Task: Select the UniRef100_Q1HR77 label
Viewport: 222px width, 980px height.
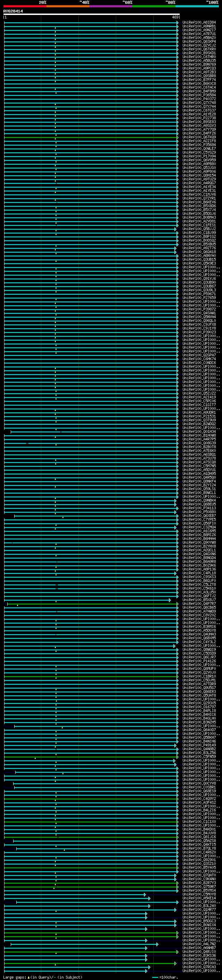Action: pos(199,910)
